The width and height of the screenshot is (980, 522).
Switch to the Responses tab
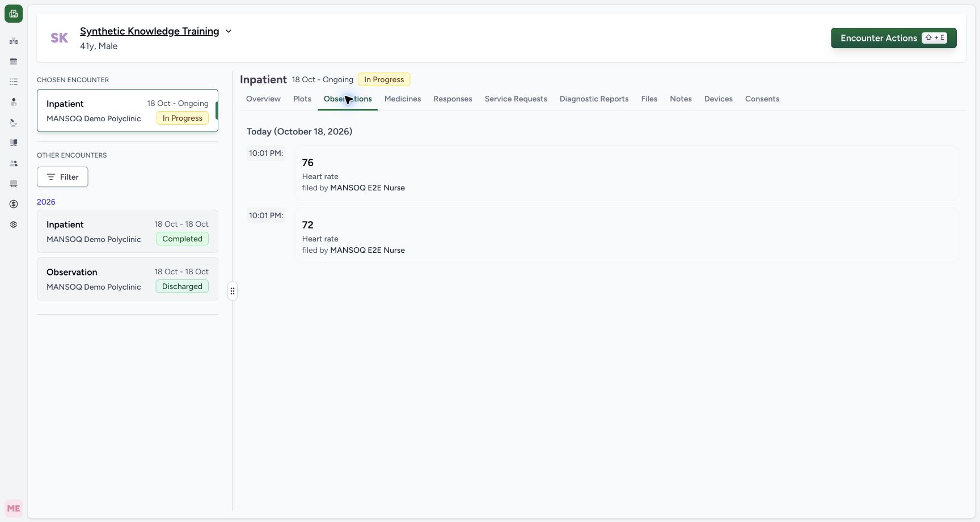tap(453, 99)
